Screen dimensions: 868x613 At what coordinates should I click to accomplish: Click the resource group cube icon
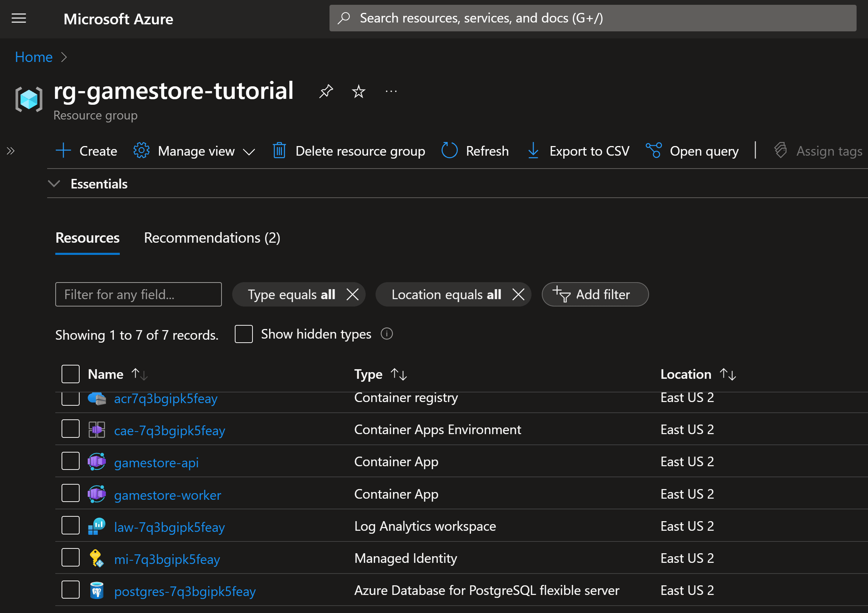[29, 99]
